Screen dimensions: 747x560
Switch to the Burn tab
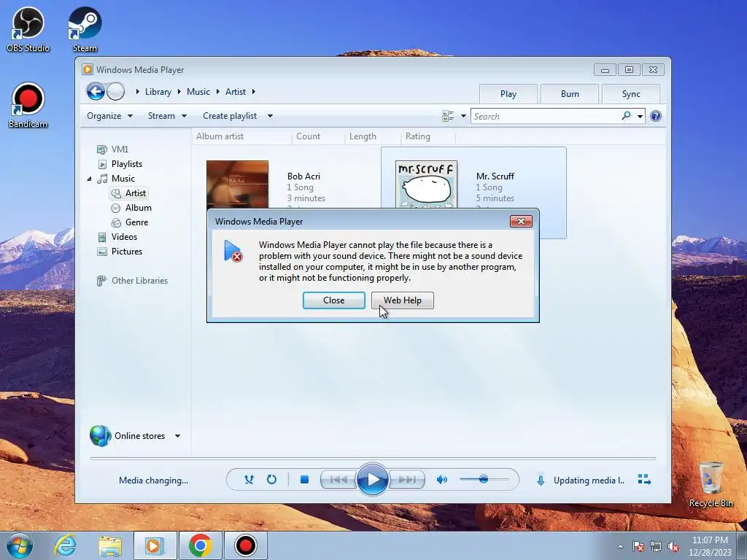pos(570,94)
